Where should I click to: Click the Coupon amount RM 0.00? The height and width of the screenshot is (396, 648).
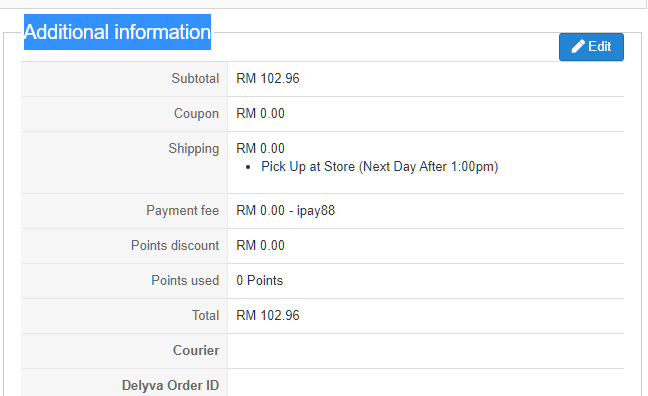(x=260, y=113)
